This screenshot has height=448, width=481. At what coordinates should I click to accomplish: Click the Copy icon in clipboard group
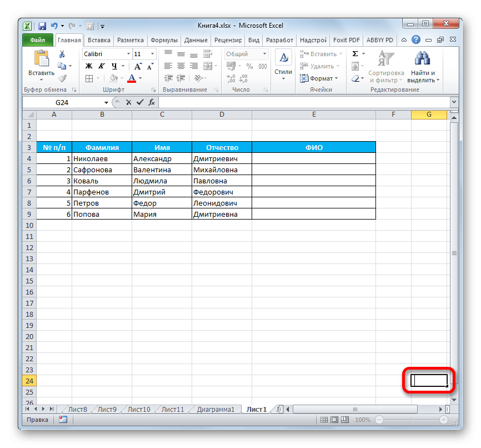point(62,66)
